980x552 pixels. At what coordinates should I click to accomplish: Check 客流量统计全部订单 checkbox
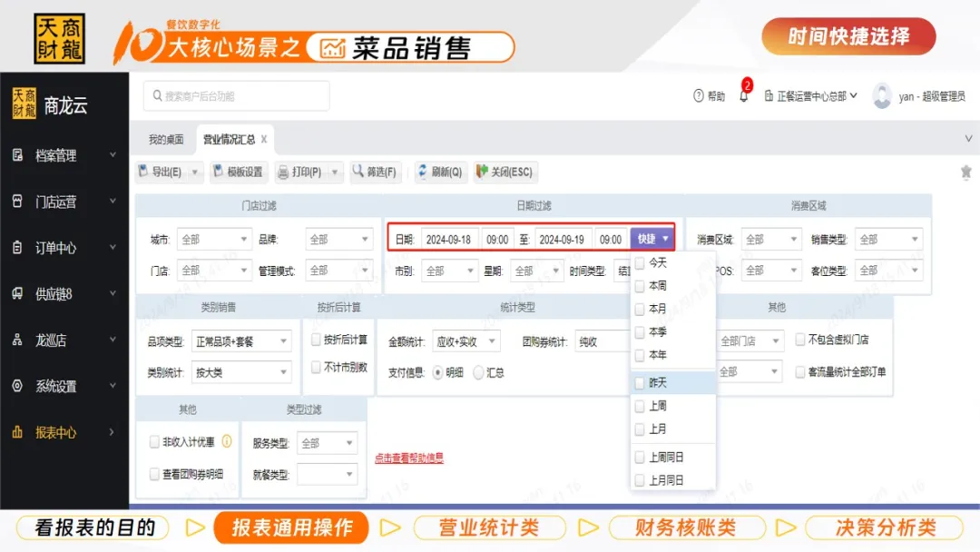tap(799, 372)
